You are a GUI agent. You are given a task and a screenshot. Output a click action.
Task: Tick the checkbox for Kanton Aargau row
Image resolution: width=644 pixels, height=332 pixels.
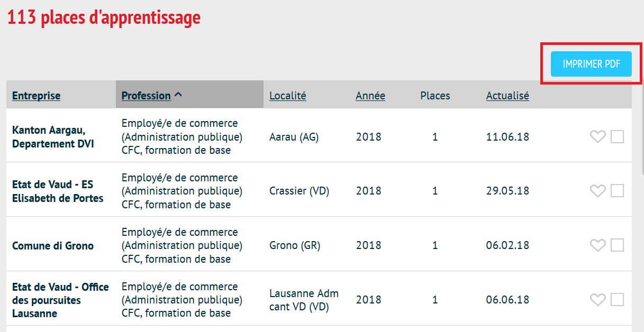coord(617,137)
